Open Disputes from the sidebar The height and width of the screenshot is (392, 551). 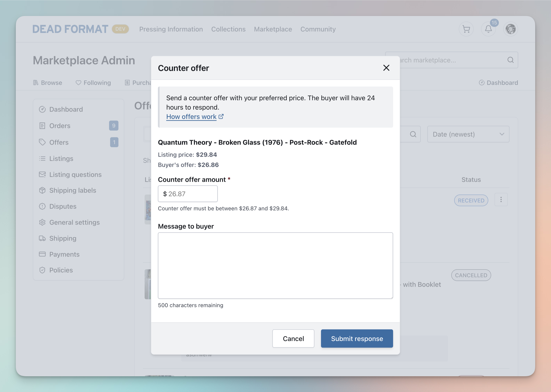[63, 206]
